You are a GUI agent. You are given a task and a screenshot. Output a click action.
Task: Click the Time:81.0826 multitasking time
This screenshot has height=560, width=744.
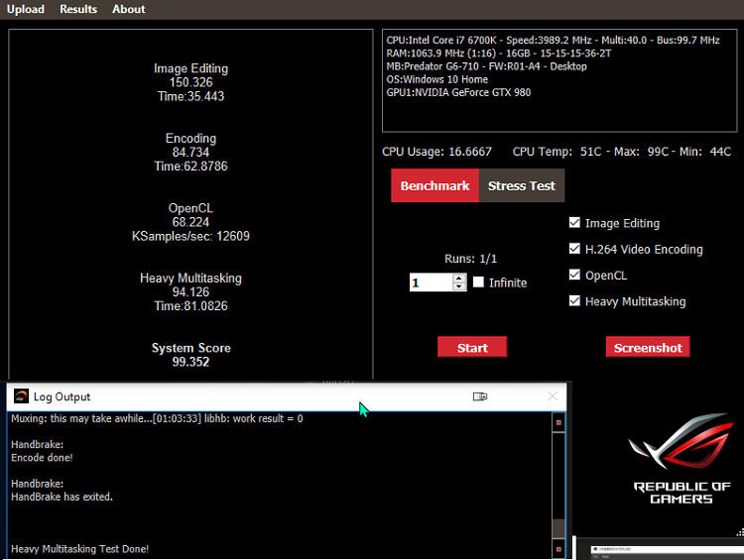tap(190, 306)
